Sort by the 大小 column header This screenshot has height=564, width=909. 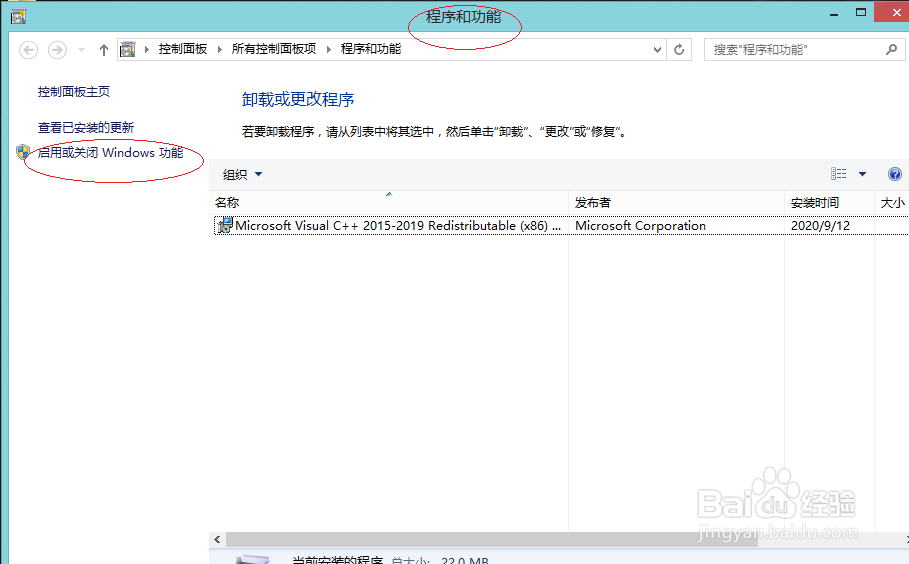(x=892, y=203)
